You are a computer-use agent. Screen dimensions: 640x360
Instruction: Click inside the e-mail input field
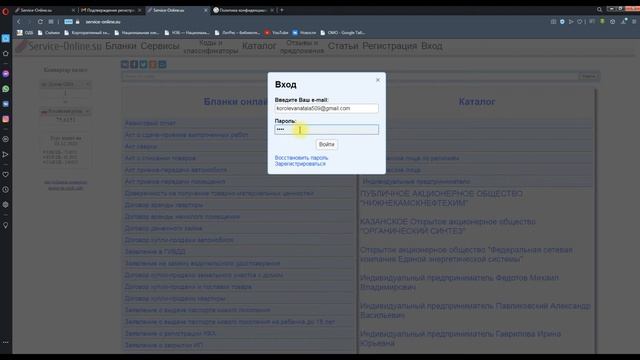point(327,109)
